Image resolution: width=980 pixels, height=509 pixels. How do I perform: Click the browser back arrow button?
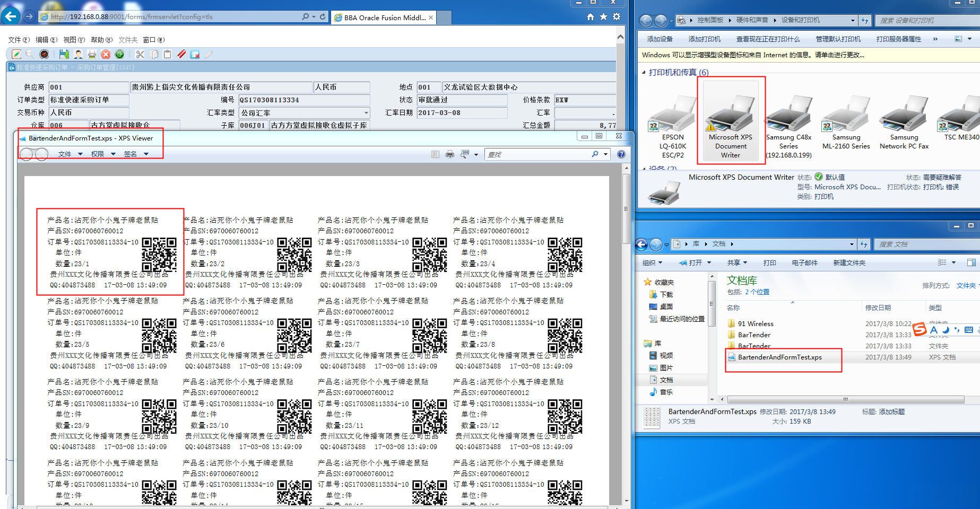coord(11,16)
